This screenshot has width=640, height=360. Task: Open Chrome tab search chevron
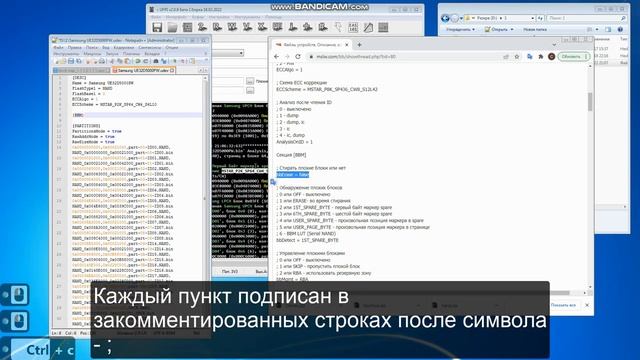point(554,44)
